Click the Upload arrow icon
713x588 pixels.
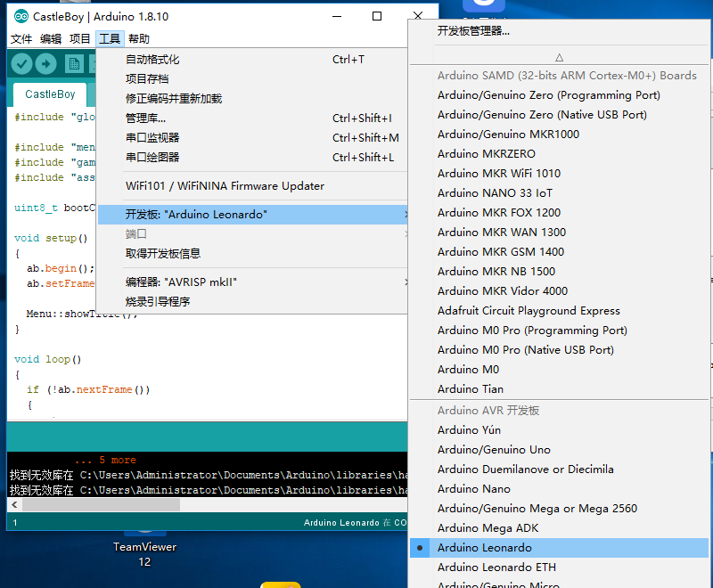(46, 63)
